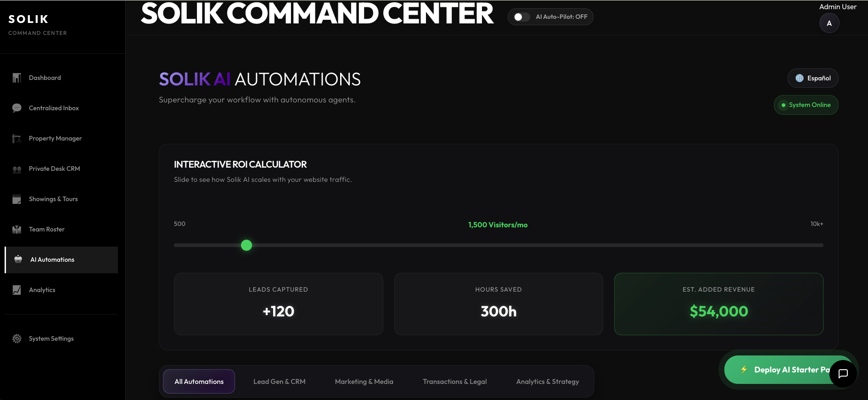Screen dimensions: 868x400
Task: Switch language with the Español button
Action: 813,78
